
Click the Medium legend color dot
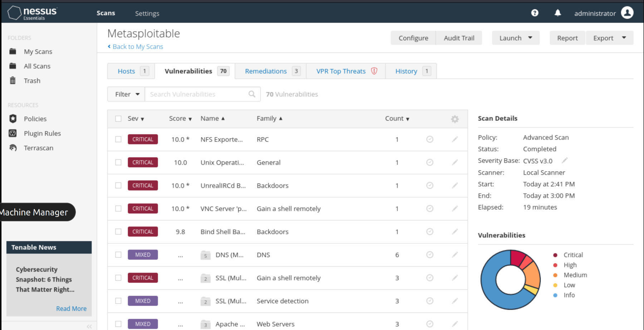pyautogui.click(x=555, y=275)
